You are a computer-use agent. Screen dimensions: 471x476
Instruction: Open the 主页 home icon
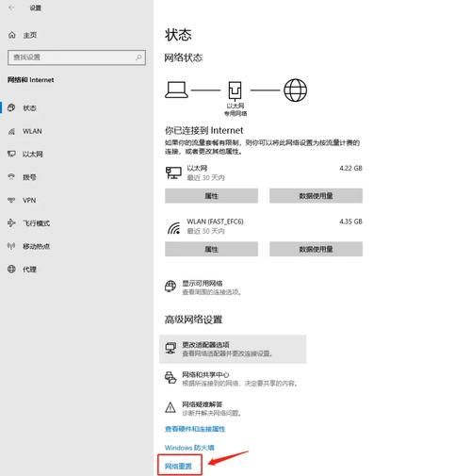[12, 35]
